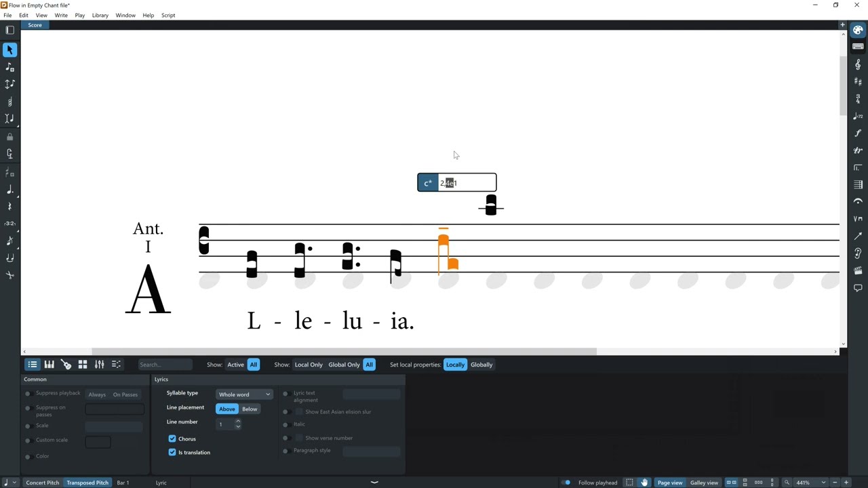Activate the Scissors tool

(x=9, y=275)
